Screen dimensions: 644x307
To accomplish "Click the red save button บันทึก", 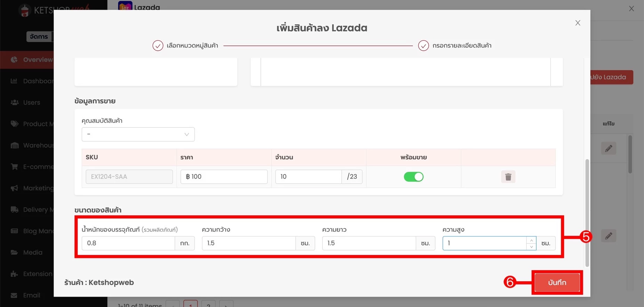I will click(x=557, y=282).
